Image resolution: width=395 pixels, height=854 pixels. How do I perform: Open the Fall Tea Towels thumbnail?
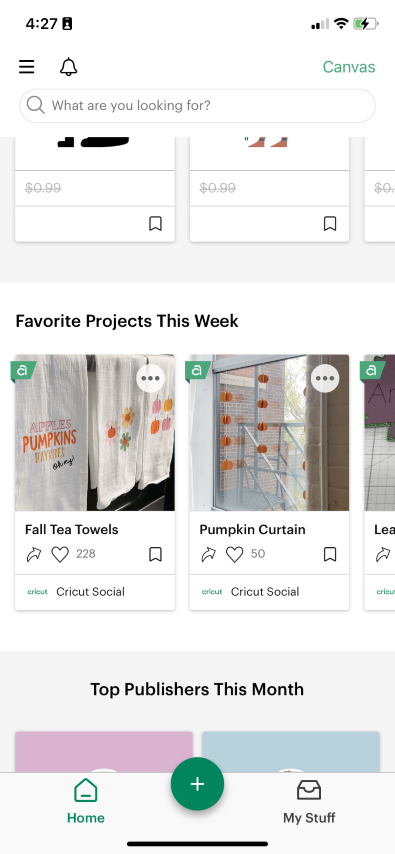pyautogui.click(x=95, y=433)
